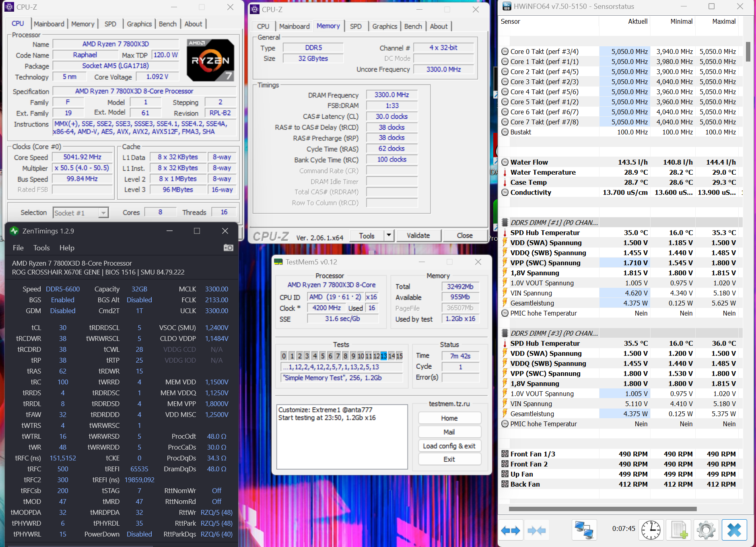
Task: Open About tab in the CPU-Z window showing Timings
Action: 439,26
